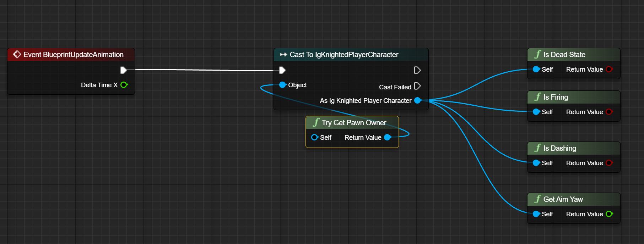Click the Self pin on Is Firing
The width and height of the screenshot is (644, 244).
536,112
